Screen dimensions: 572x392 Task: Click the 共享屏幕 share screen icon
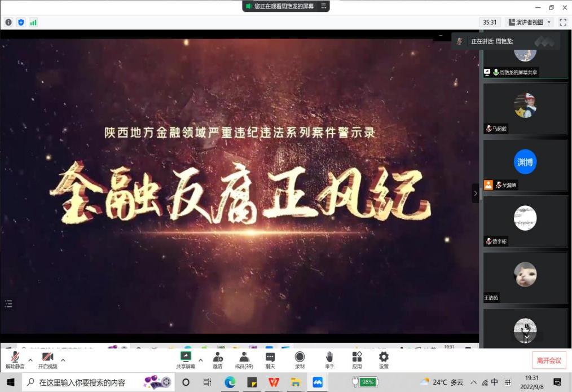coord(186,359)
